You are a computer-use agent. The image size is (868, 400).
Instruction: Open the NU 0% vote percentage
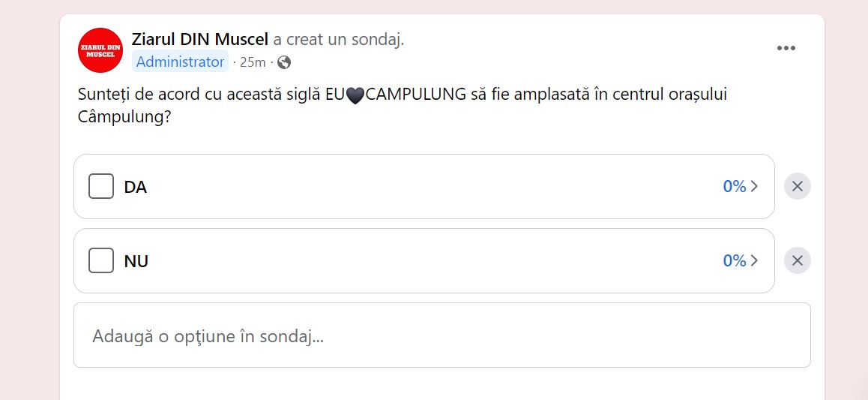pos(735,261)
